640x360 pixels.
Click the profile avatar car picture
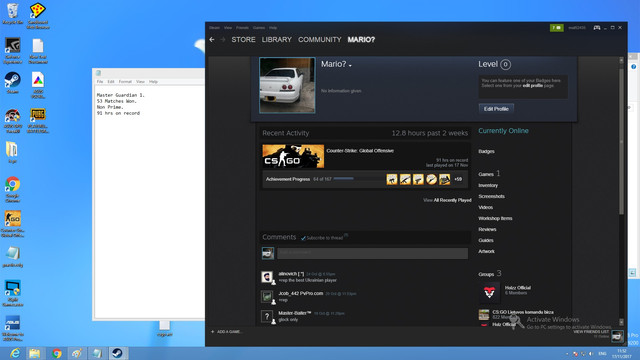(287, 85)
